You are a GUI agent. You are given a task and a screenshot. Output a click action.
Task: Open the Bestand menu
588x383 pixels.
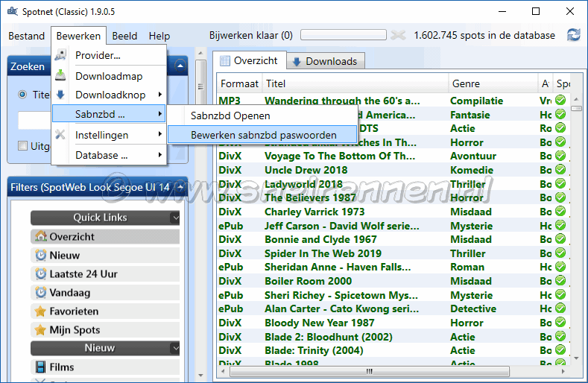27,36
